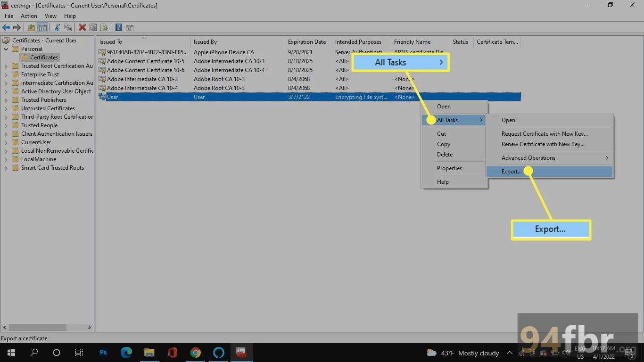This screenshot has width=644, height=362.
Task: Open File Explorer from the taskbar
Action: click(x=149, y=353)
